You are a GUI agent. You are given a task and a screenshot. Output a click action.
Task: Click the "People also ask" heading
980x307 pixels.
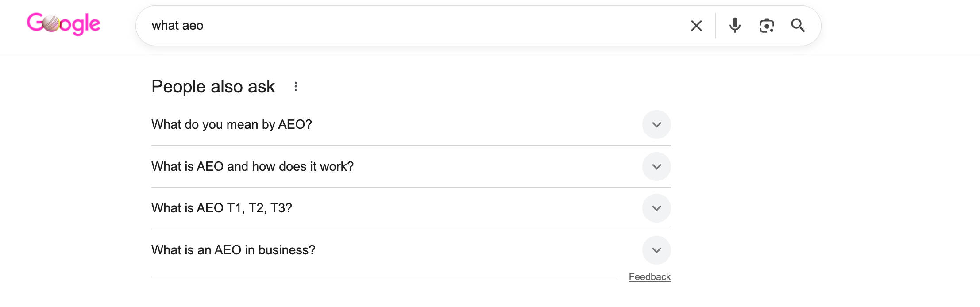[x=213, y=86]
